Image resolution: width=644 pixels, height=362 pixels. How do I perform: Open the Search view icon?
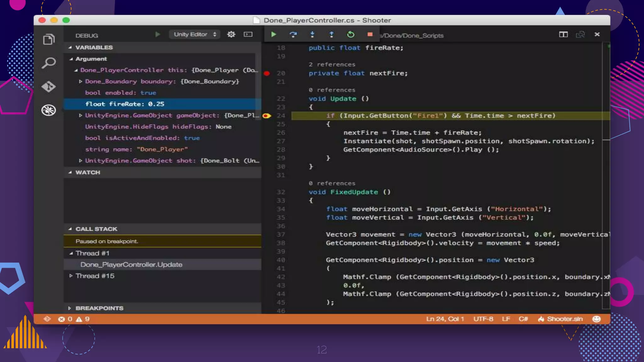pyautogui.click(x=49, y=63)
